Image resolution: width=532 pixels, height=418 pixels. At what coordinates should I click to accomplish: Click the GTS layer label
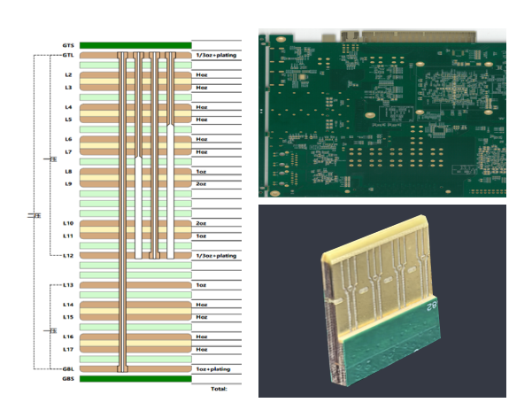[68, 45]
